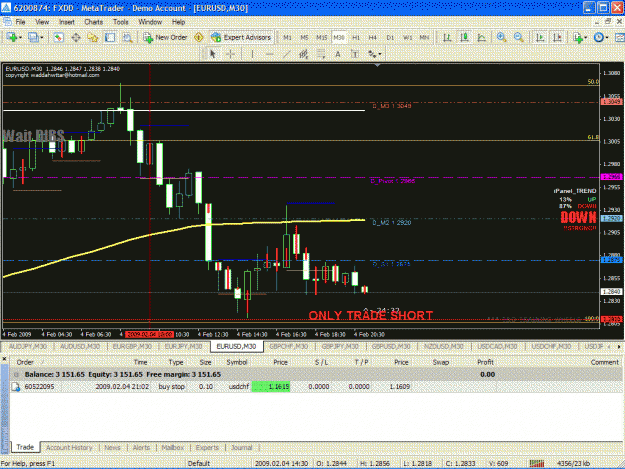This screenshot has width=625, height=469.
Task: Switch timeframe to M5
Action: click(x=304, y=37)
